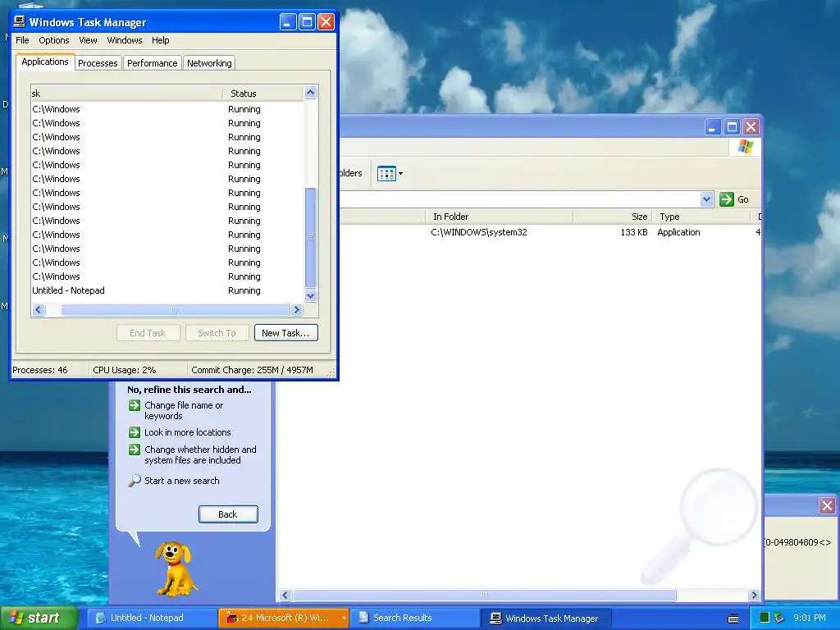The height and width of the screenshot is (630, 840).
Task: Click the magnifier icon beside Start a new search
Action: pos(135,481)
